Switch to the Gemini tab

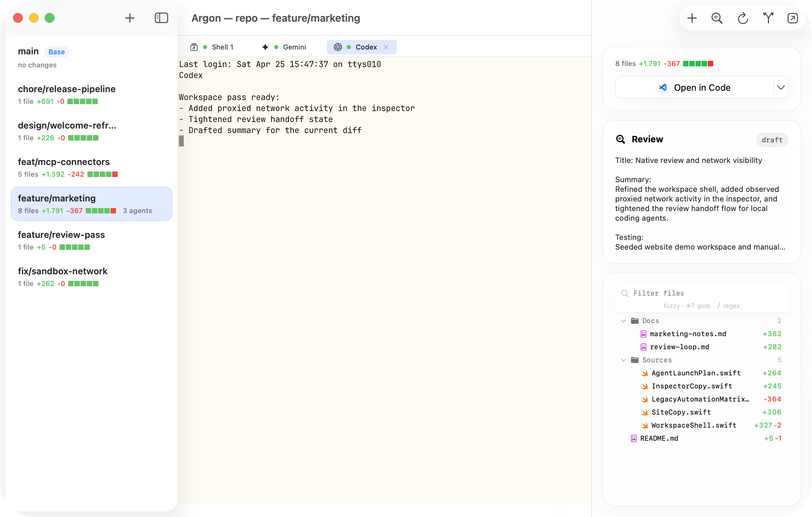click(x=294, y=47)
